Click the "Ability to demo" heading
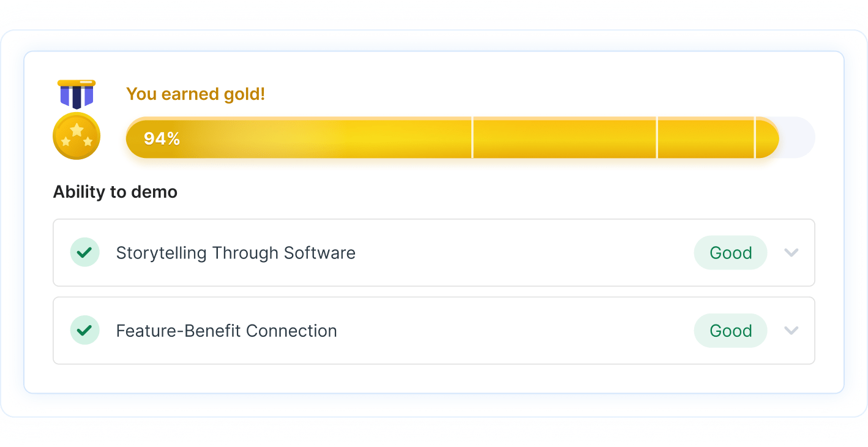This screenshot has height=447, width=868. (x=115, y=192)
